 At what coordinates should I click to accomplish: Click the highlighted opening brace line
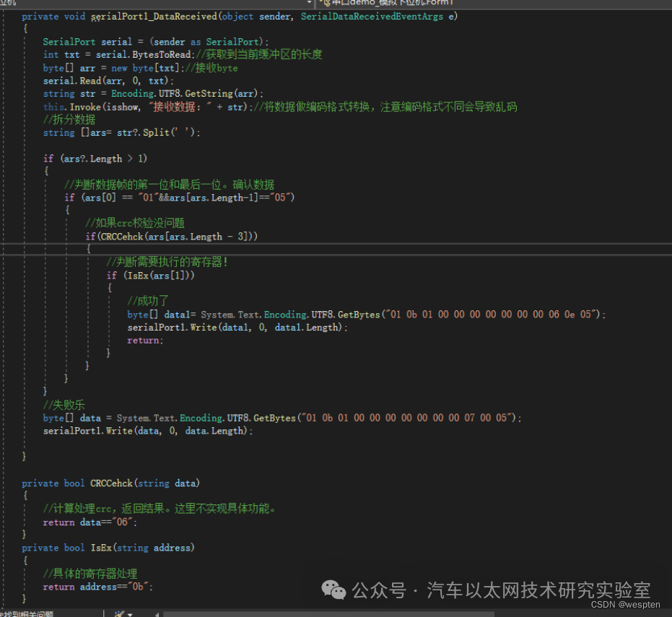point(88,248)
